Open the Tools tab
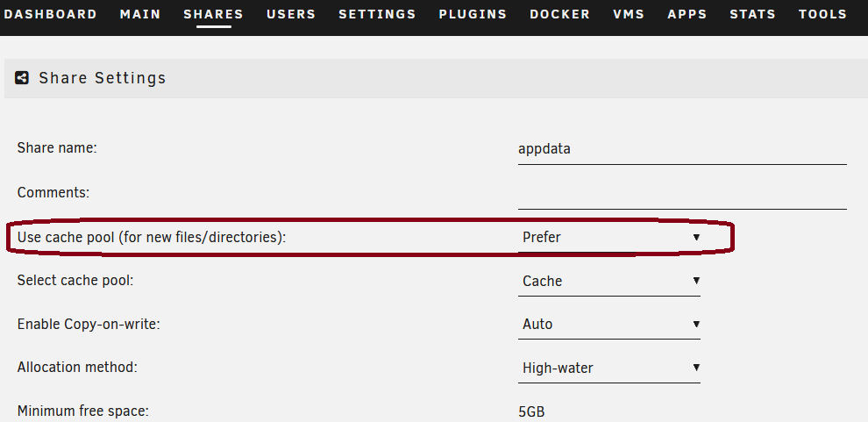 click(x=822, y=14)
